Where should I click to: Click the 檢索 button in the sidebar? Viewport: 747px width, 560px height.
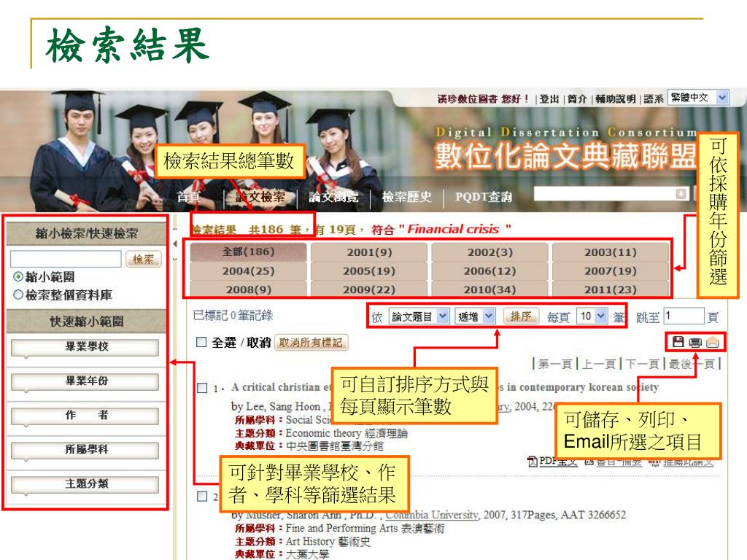point(144,259)
